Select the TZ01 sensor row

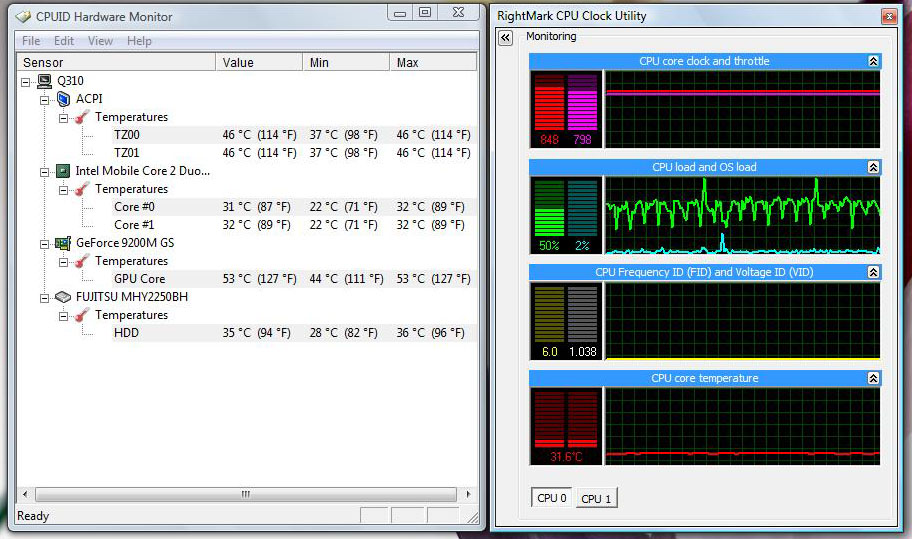[x=294, y=153]
